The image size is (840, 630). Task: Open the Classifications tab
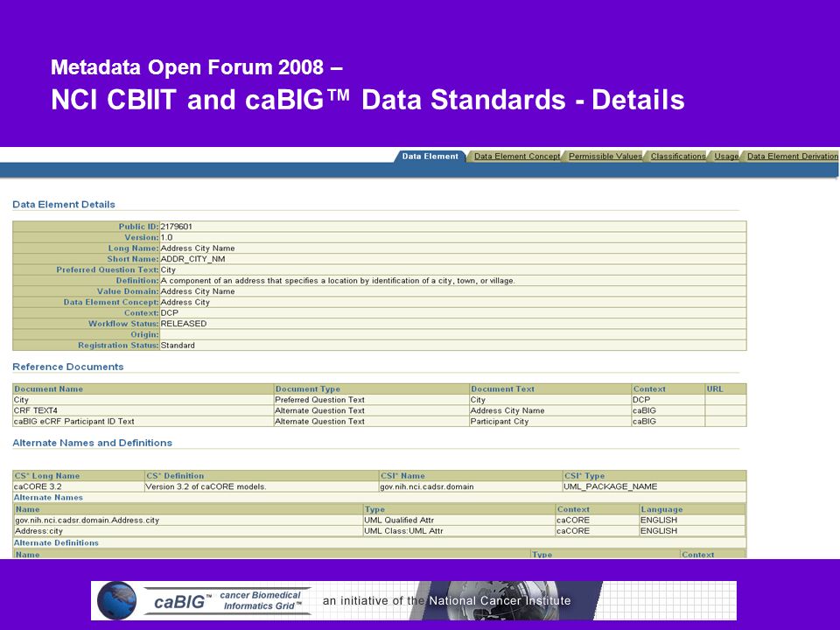[678, 157]
